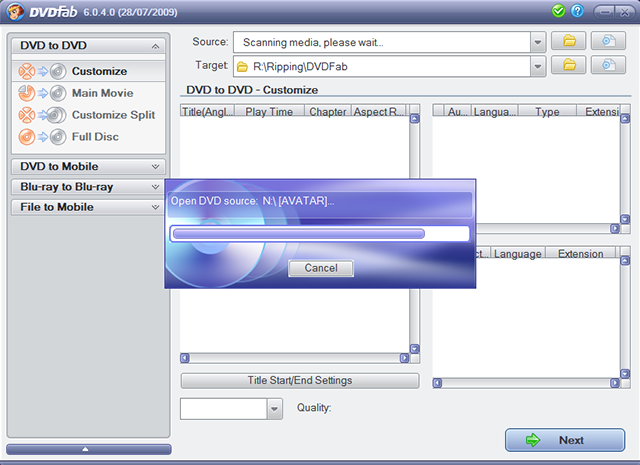Click the scanning progress bar
The width and height of the screenshot is (640, 465).
[320, 234]
